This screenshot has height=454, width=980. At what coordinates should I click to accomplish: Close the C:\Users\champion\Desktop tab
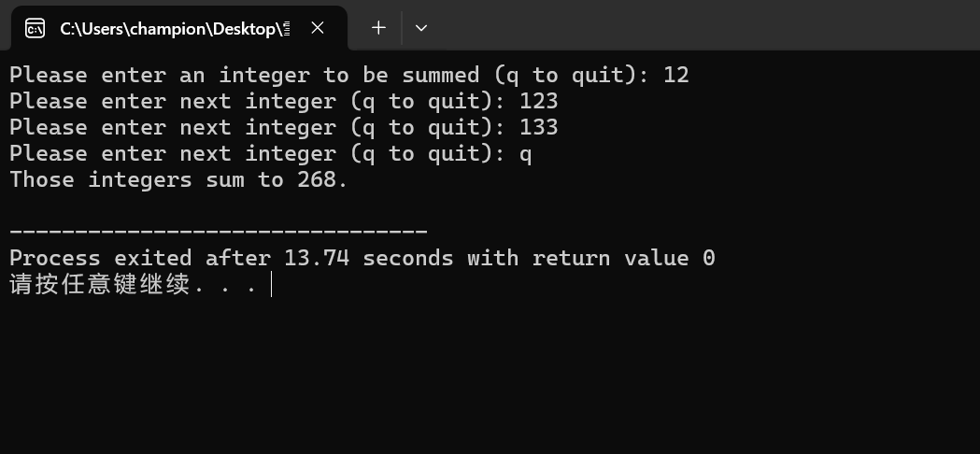coord(318,27)
